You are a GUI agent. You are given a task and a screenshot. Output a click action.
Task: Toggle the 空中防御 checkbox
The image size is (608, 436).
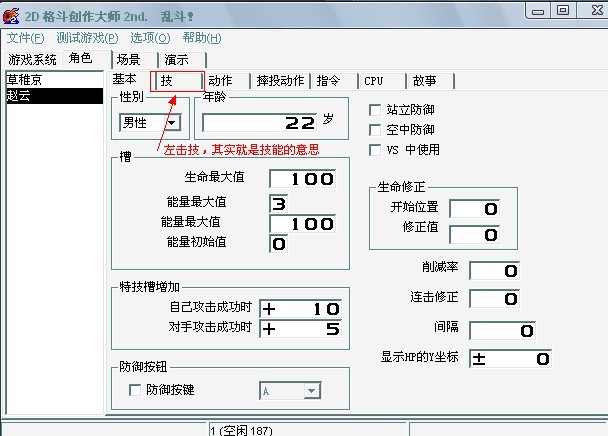click(x=375, y=130)
